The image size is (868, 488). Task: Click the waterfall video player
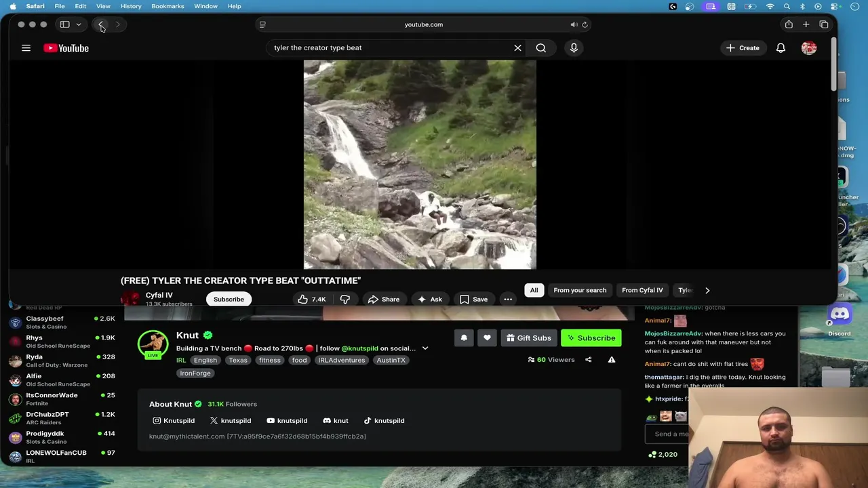tap(420, 165)
